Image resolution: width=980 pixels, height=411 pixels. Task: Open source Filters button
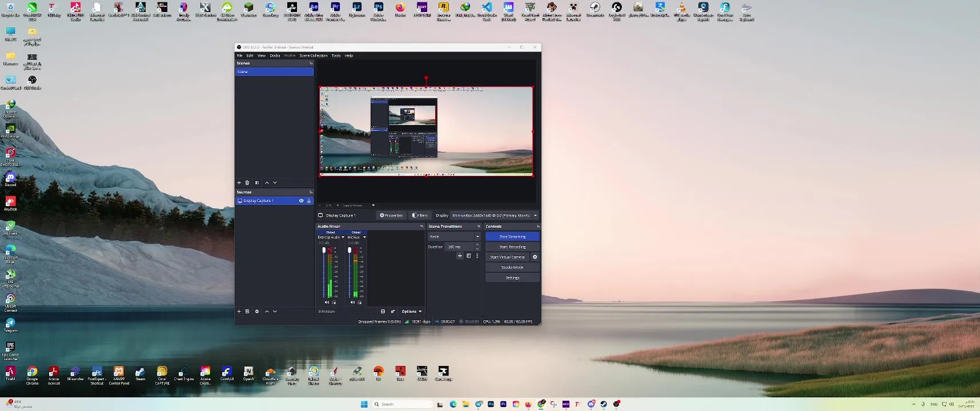click(420, 215)
